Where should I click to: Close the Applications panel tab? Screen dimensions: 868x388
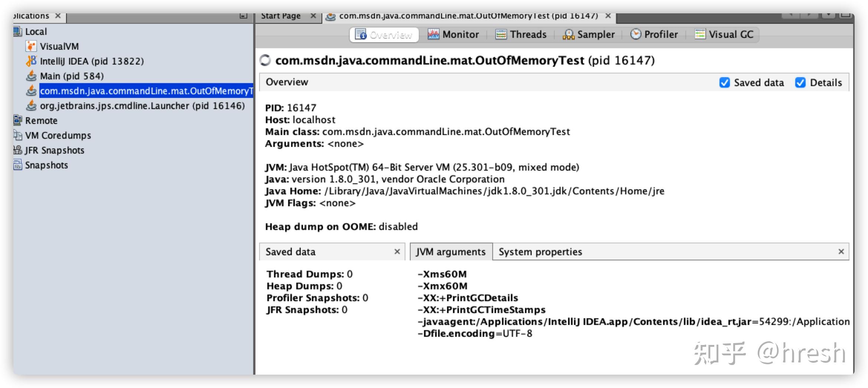[x=58, y=16]
